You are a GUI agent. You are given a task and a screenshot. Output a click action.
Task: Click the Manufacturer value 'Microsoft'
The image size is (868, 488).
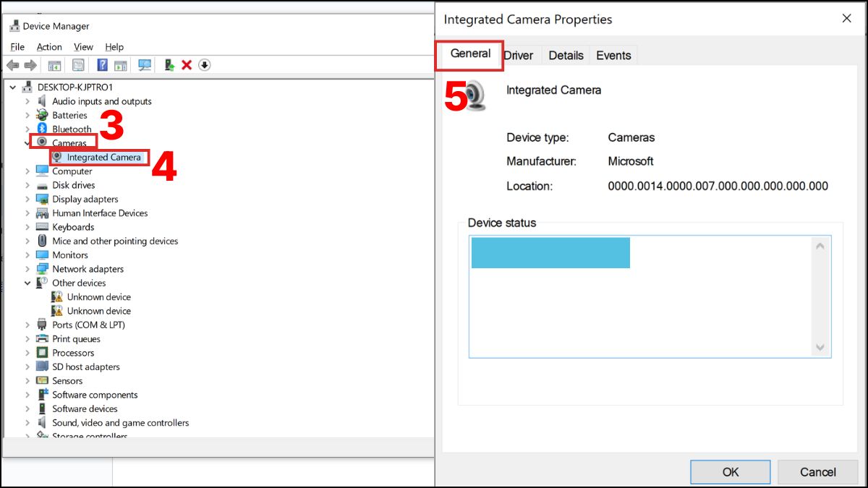[x=631, y=161]
